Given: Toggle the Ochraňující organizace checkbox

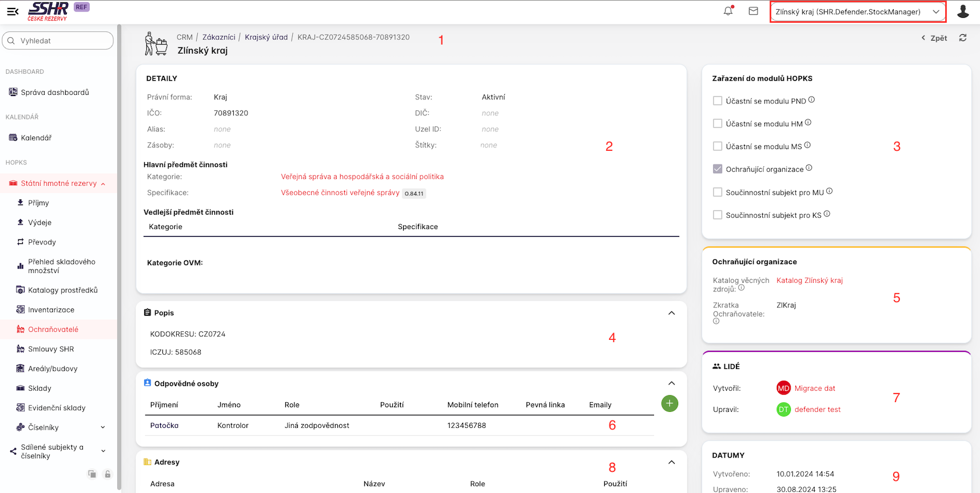Looking at the screenshot, I should pos(718,169).
